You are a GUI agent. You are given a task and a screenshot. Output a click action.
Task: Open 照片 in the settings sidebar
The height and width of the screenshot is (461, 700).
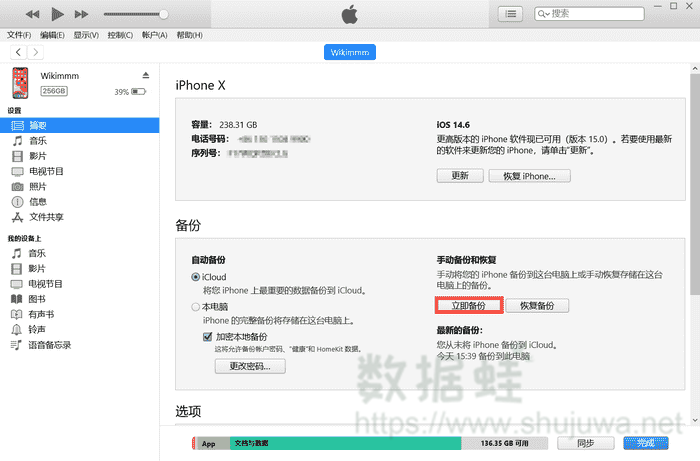[36, 186]
